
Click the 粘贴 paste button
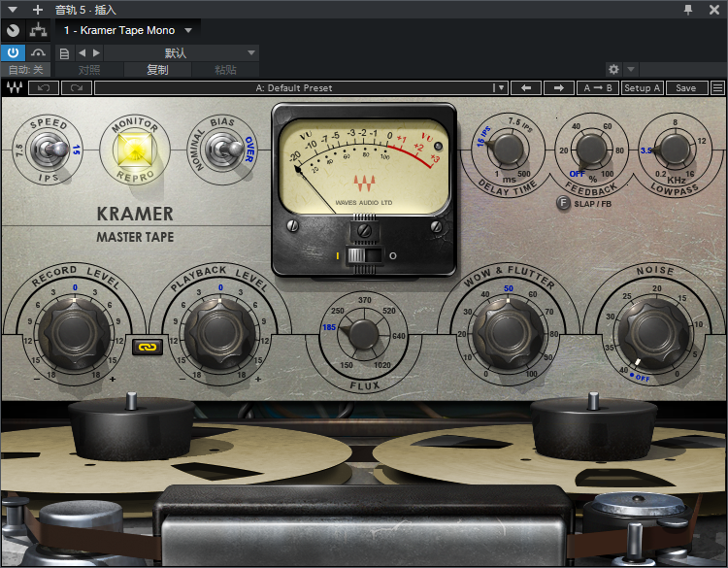225,70
